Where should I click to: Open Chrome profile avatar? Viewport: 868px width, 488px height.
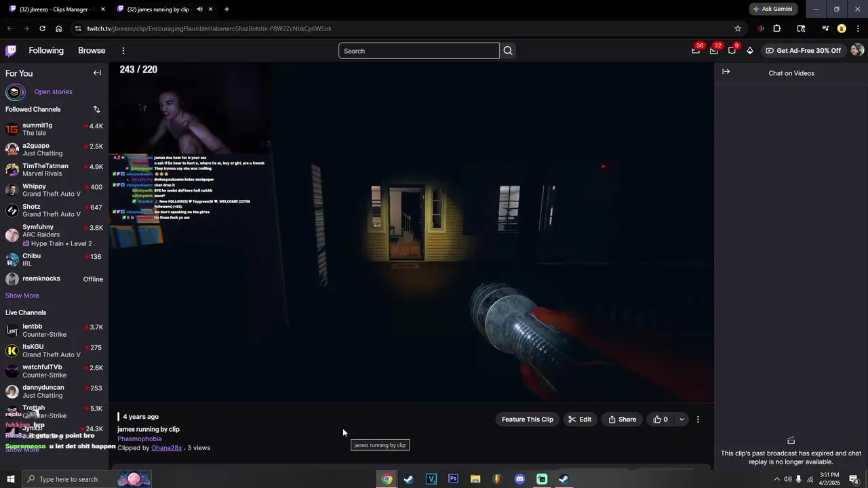click(842, 28)
